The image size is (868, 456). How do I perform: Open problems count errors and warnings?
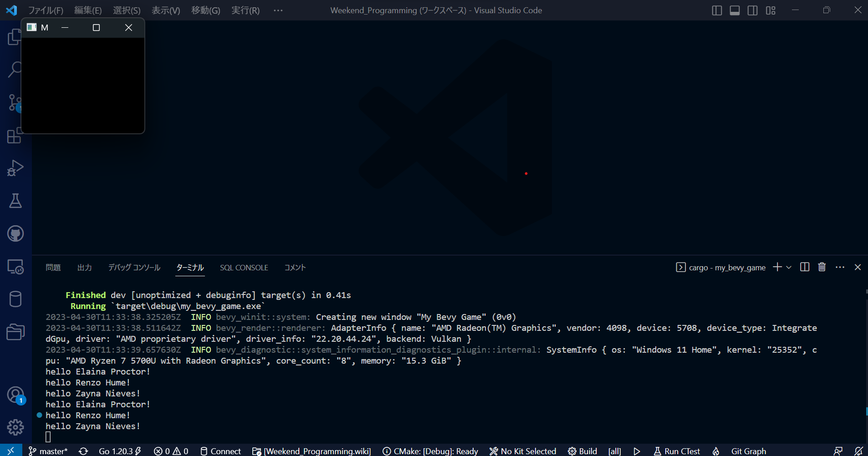(x=171, y=451)
